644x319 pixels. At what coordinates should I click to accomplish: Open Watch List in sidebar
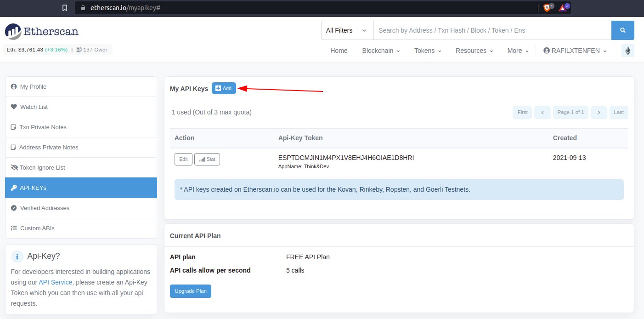coord(81,107)
